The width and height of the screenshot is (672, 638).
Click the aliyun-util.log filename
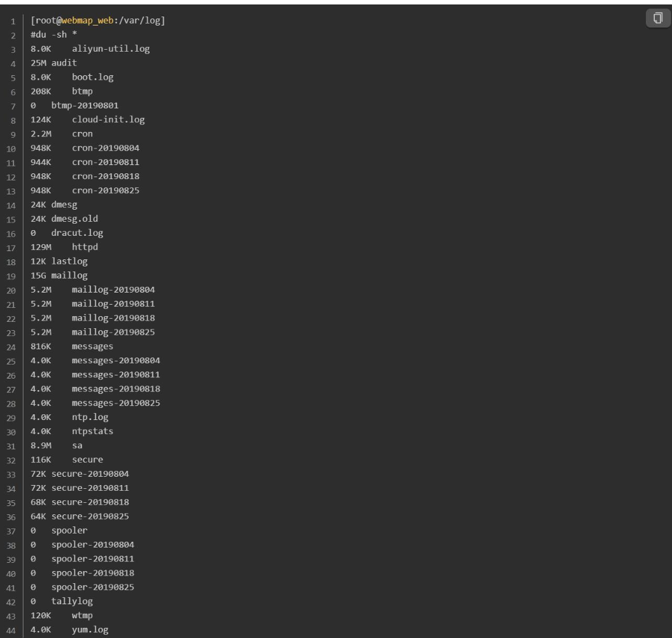[x=111, y=50]
